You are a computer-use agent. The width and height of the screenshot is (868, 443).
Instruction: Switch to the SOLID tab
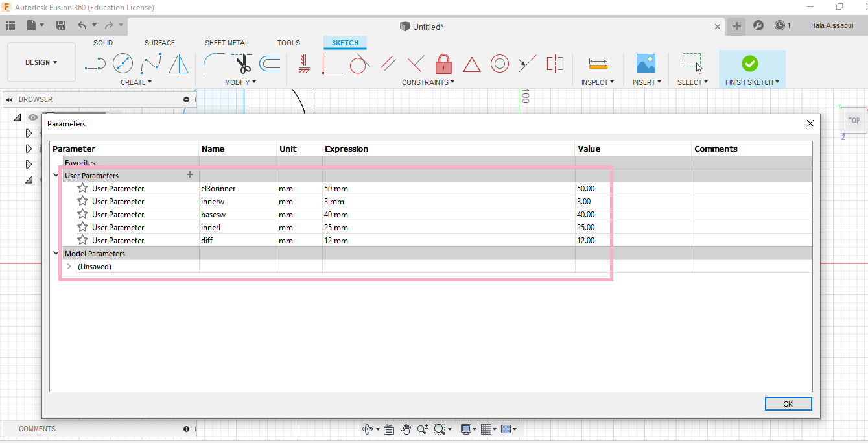[103, 43]
